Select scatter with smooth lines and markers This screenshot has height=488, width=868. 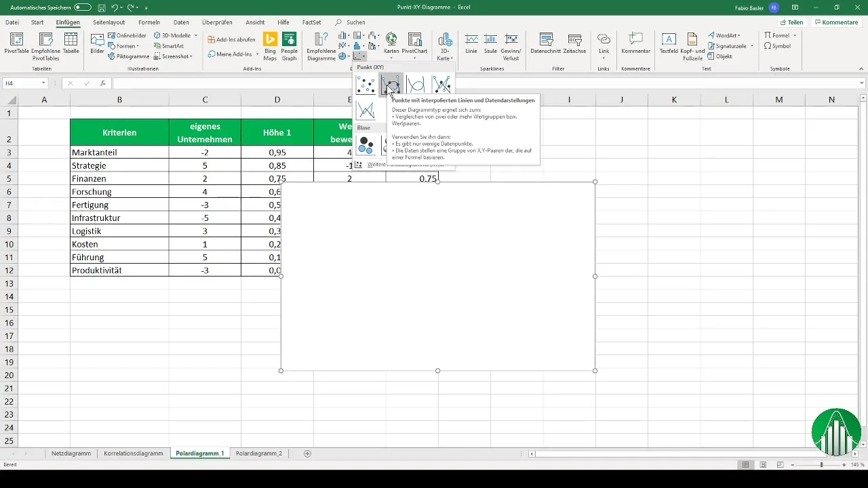[391, 85]
